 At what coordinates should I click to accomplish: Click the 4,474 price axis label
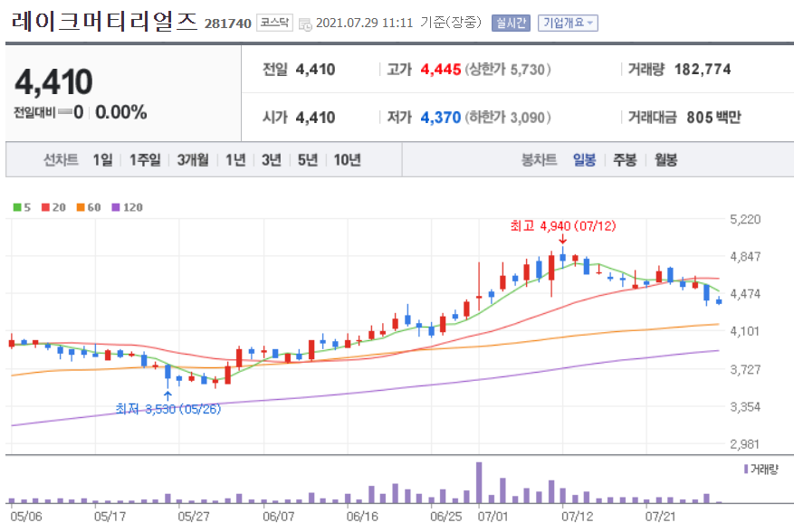(745, 294)
